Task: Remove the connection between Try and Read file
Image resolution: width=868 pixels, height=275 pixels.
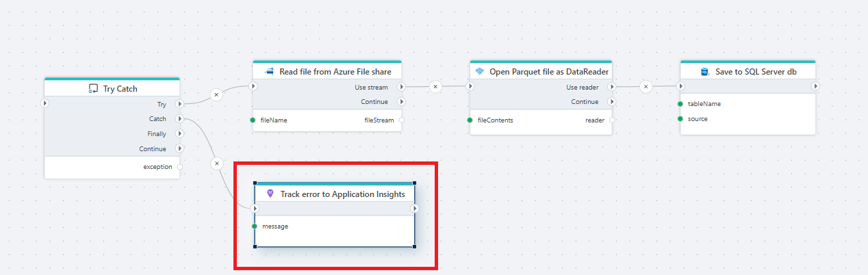Action: coord(216,95)
